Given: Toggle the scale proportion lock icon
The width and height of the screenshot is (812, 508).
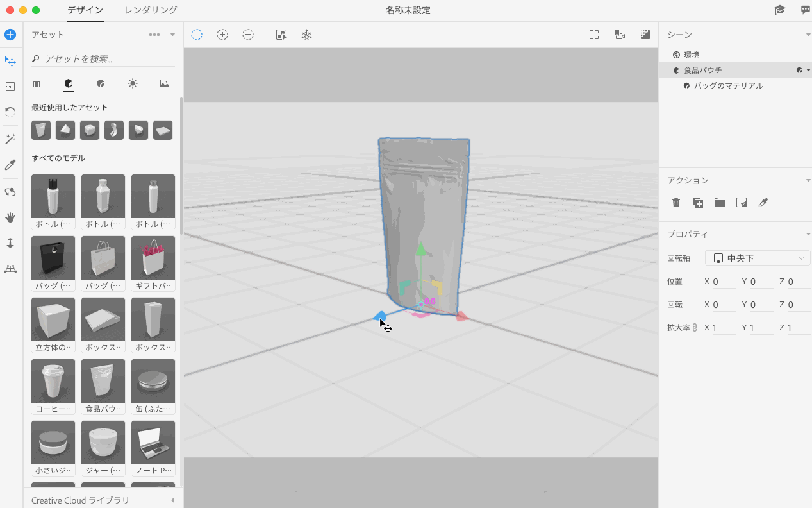Looking at the screenshot, I should [x=695, y=328].
